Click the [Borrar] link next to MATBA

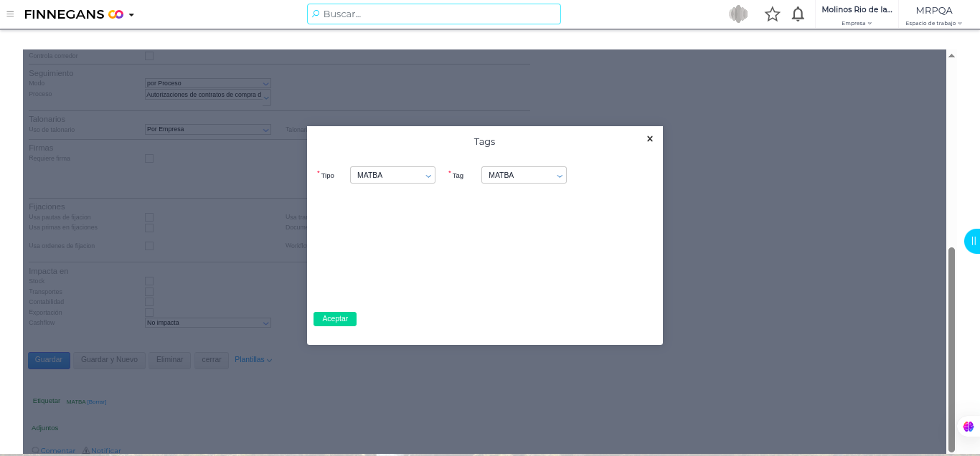(x=97, y=402)
